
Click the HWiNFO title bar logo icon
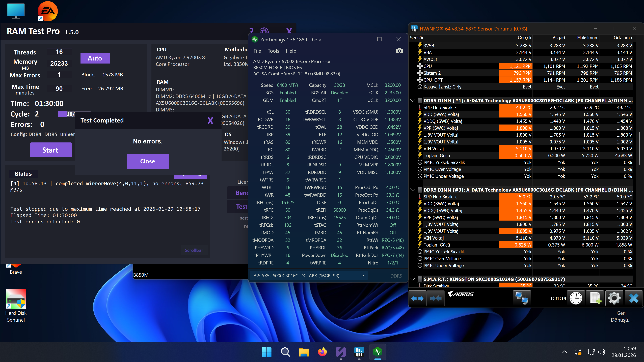[x=414, y=28]
